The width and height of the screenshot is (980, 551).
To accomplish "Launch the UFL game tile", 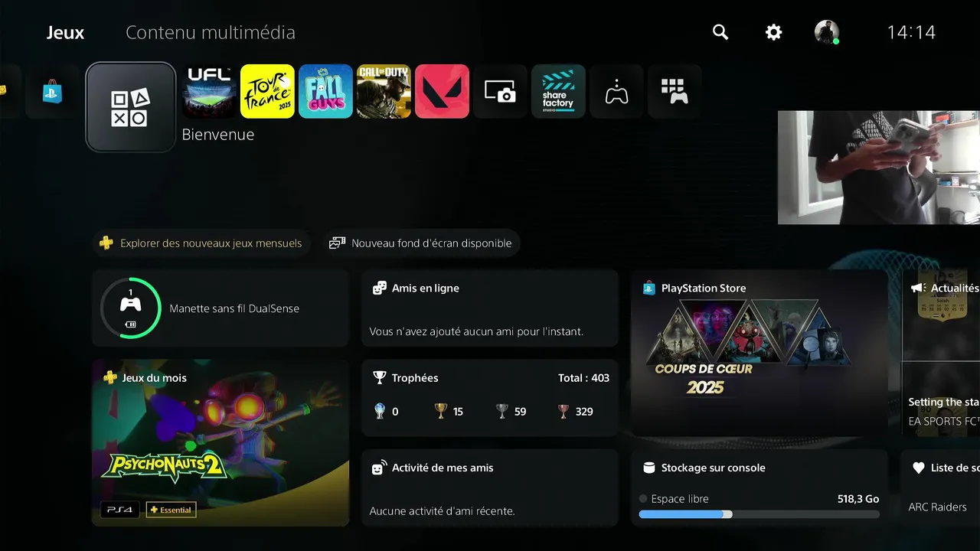I will pos(210,92).
